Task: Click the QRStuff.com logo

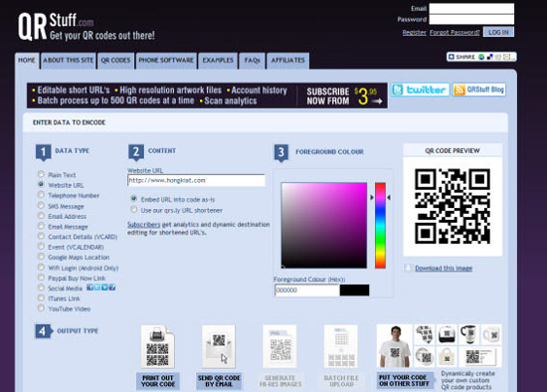Action: click(x=87, y=27)
